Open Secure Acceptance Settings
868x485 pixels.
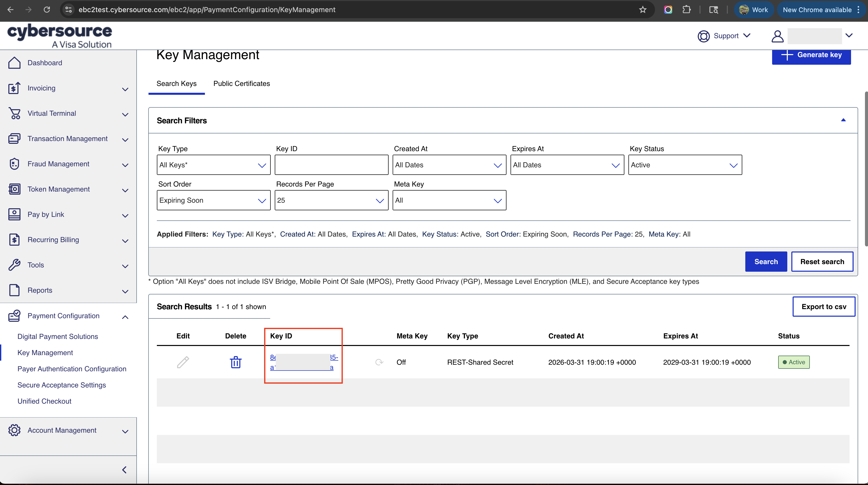click(x=62, y=385)
